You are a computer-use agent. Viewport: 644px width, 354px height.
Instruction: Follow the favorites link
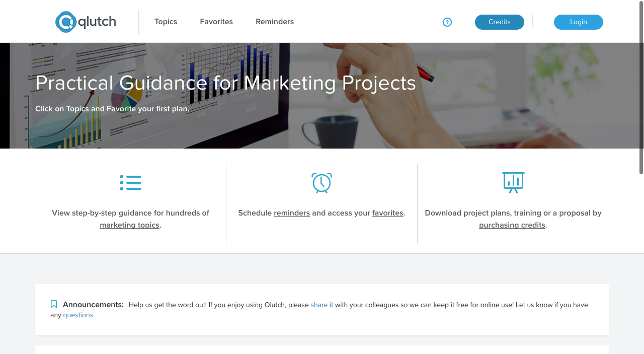(388, 213)
